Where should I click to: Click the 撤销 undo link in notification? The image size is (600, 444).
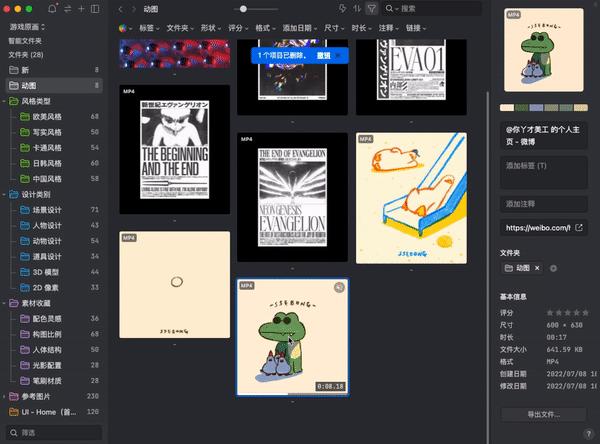point(323,56)
